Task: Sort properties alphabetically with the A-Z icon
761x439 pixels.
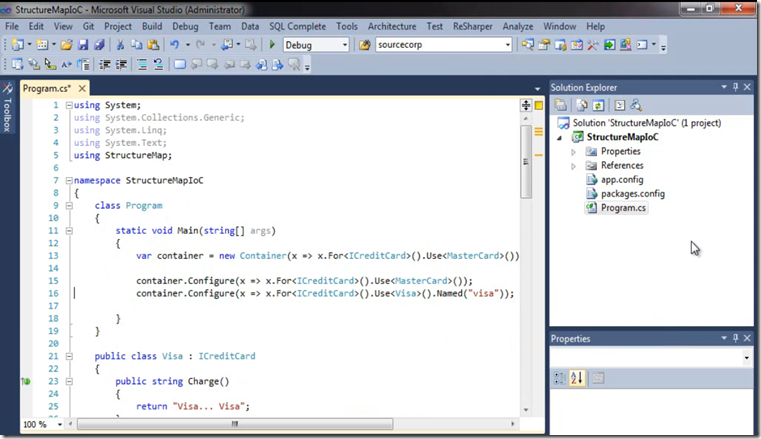Action: click(577, 378)
